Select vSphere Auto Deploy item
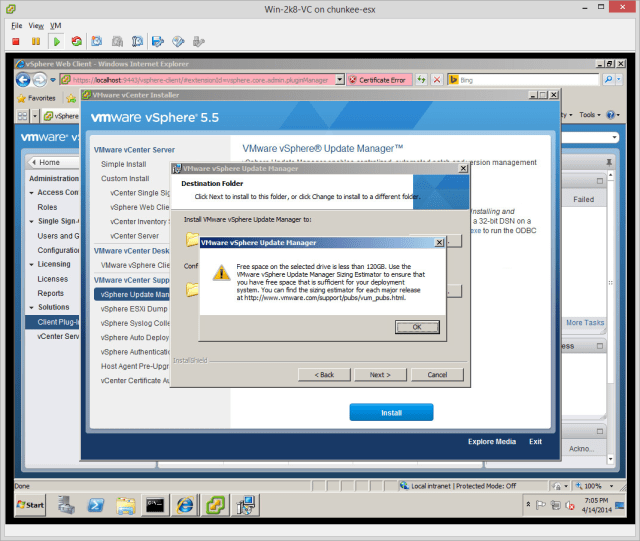 [135, 338]
